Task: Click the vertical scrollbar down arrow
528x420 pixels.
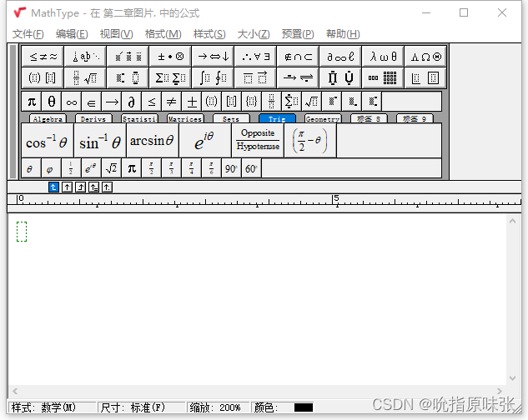Action: pyautogui.click(x=512, y=378)
